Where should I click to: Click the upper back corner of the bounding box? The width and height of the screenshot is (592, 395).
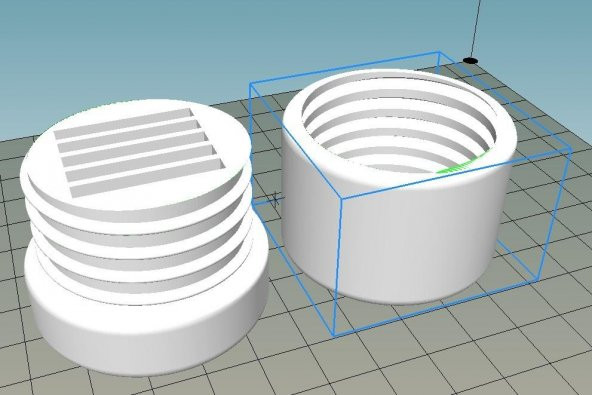439,52
